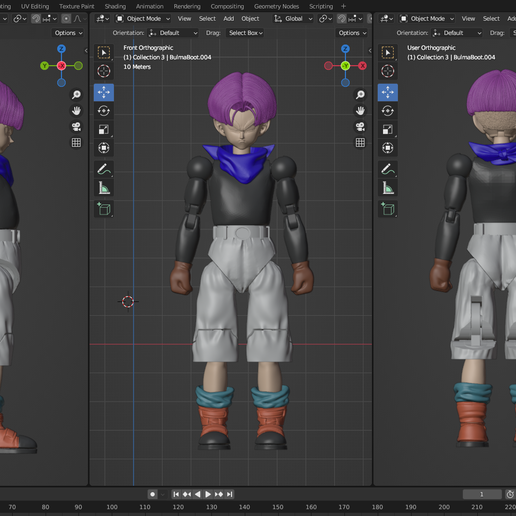Jump to the previous keyframe
Screen dimensions: 516x516
(187, 494)
